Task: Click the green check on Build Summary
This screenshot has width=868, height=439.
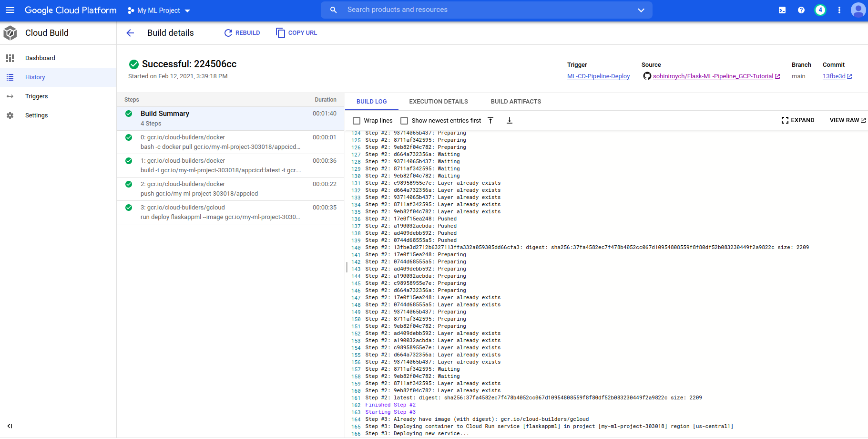Action: (x=129, y=114)
